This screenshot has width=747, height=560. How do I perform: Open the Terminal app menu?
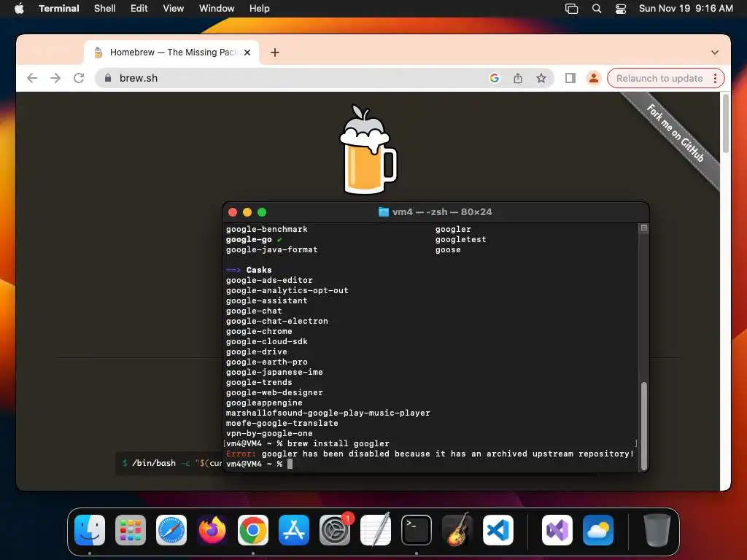(x=58, y=8)
